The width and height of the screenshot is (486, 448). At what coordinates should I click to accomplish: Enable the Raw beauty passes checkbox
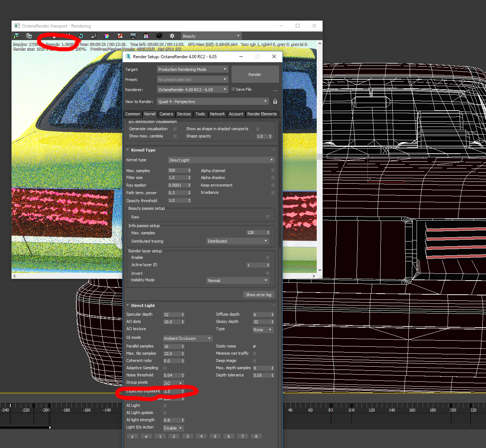(x=268, y=217)
